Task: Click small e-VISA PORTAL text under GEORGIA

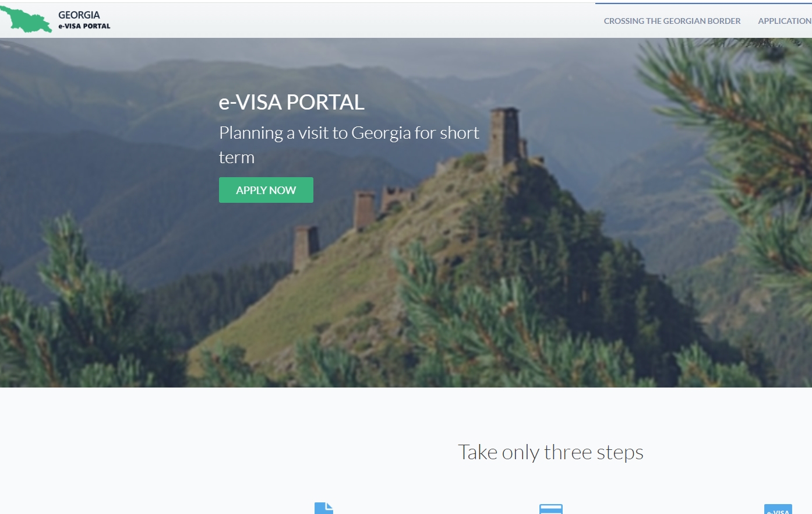Action: click(x=84, y=26)
